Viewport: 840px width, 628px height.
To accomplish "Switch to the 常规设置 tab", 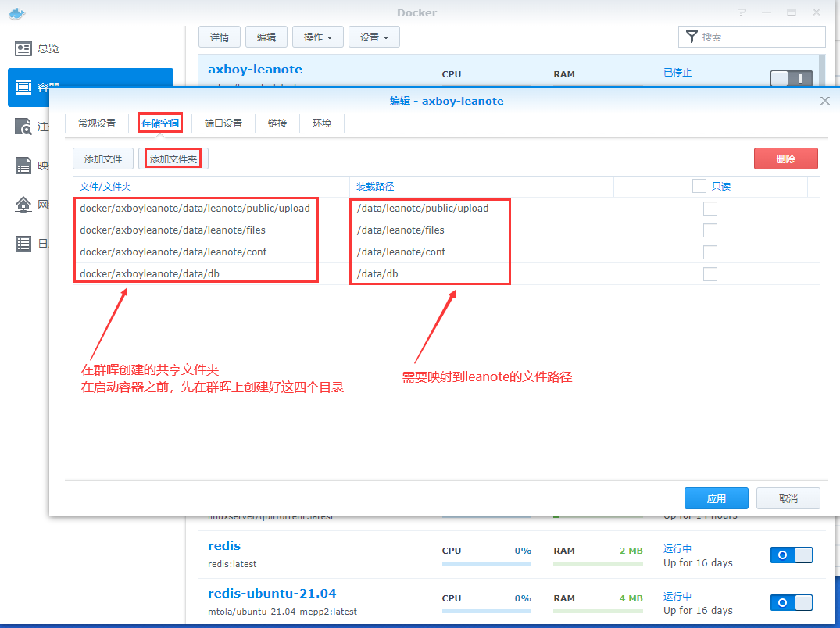I will [x=97, y=123].
